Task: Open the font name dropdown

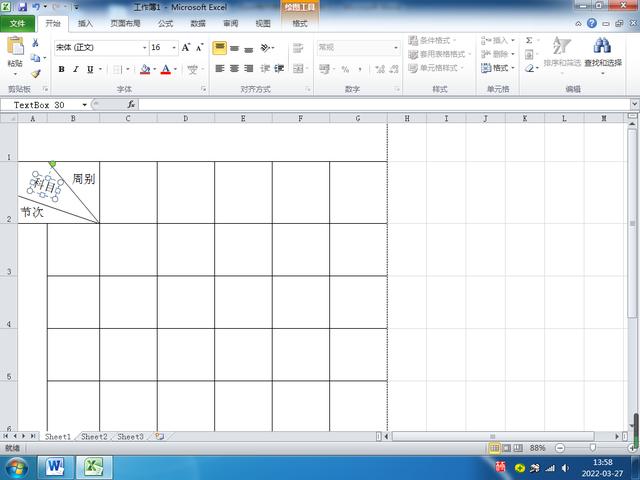Action: [x=144, y=48]
